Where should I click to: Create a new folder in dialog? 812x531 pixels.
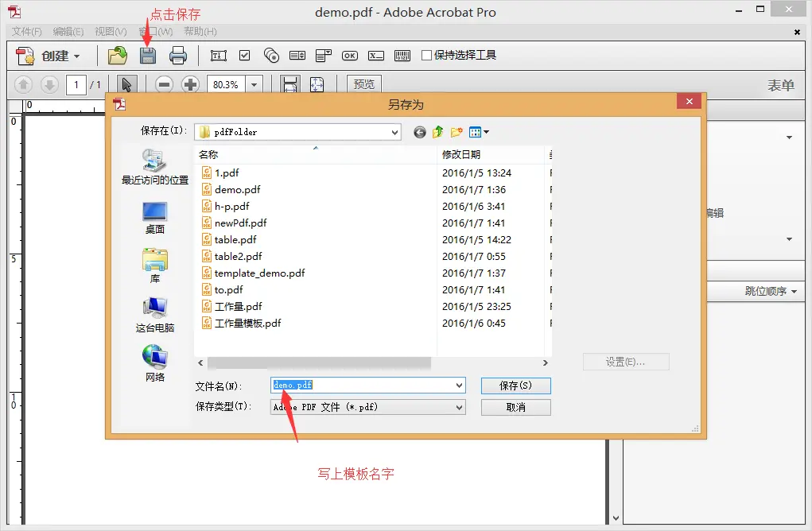457,132
